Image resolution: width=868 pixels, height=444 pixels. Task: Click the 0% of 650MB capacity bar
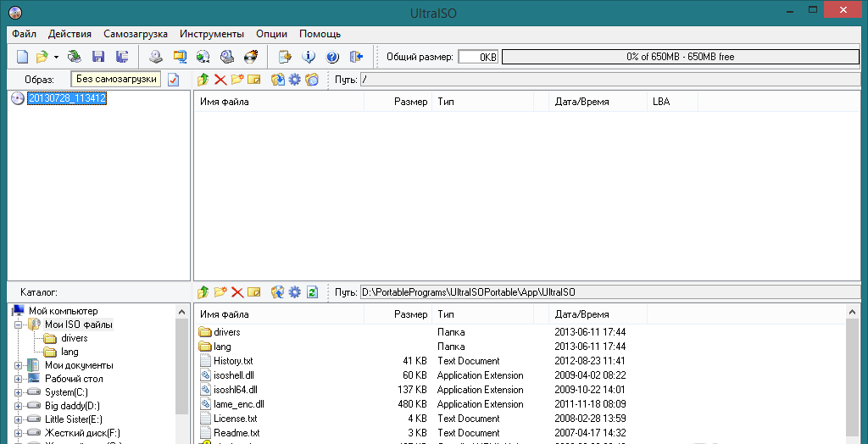[680, 57]
